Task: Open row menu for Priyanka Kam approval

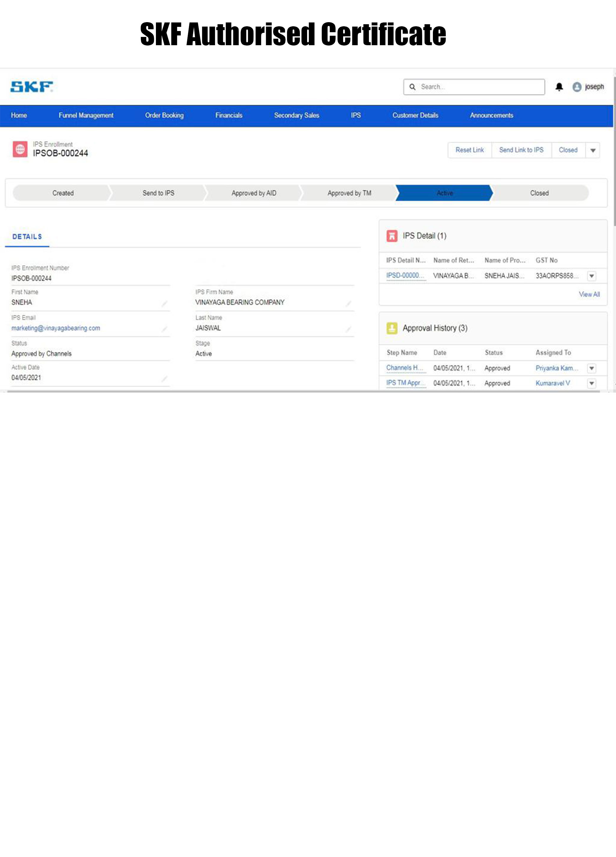Action: tap(591, 368)
